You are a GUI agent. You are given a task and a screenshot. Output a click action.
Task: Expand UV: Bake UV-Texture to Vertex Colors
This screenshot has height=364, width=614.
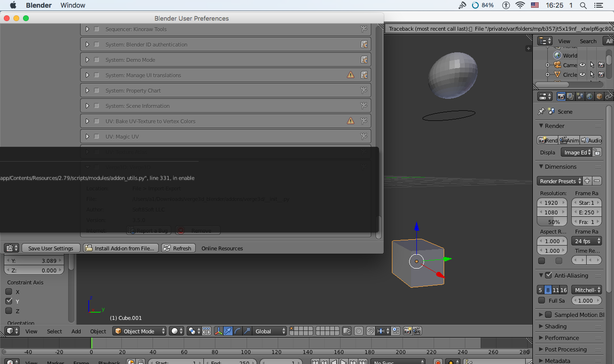pos(87,121)
